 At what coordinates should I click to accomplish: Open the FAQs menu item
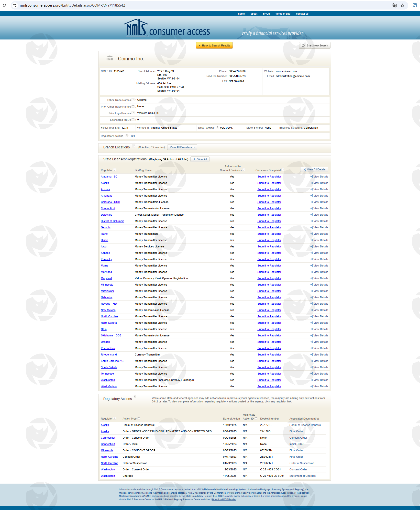[266, 14]
